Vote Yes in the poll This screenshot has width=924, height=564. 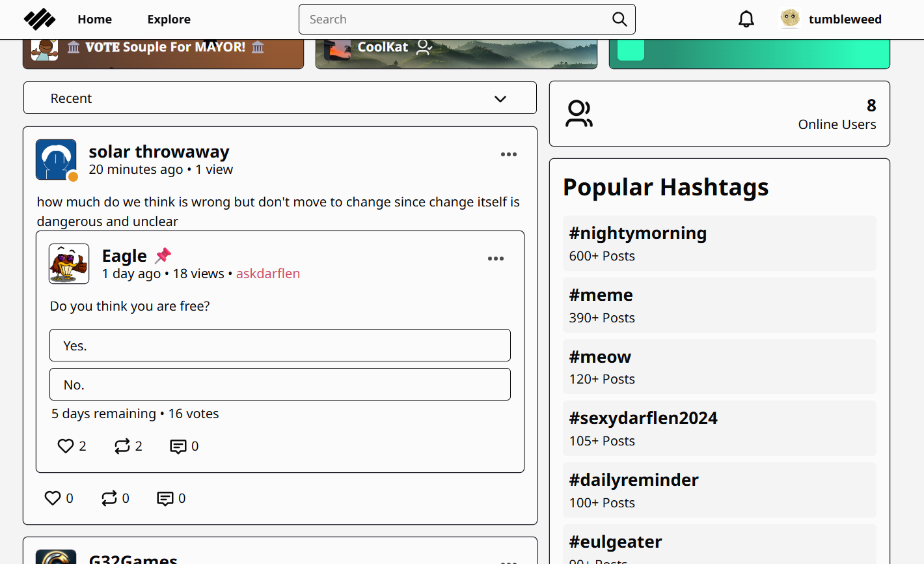click(280, 345)
